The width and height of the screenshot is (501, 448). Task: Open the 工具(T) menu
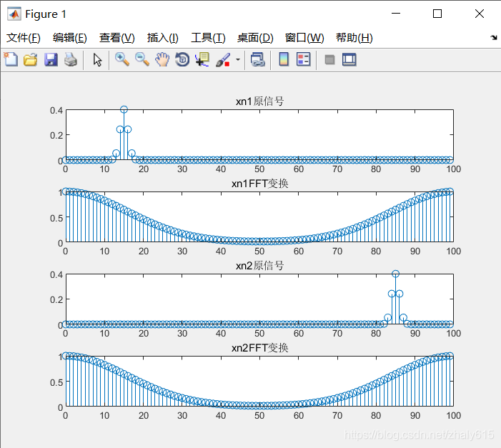(x=208, y=38)
